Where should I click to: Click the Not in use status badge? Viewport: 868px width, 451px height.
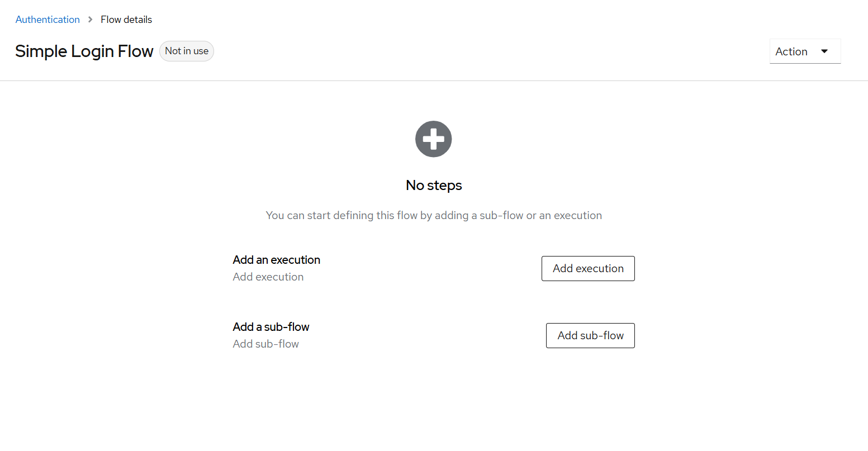click(x=186, y=51)
